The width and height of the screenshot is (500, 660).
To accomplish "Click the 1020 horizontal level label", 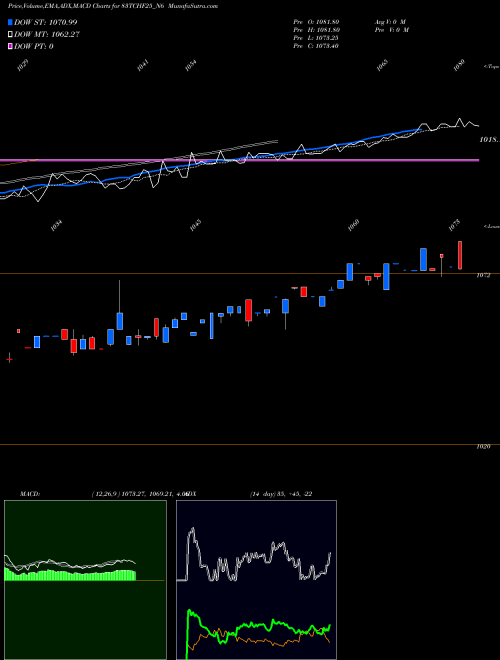I will pyautogui.click(x=483, y=447).
